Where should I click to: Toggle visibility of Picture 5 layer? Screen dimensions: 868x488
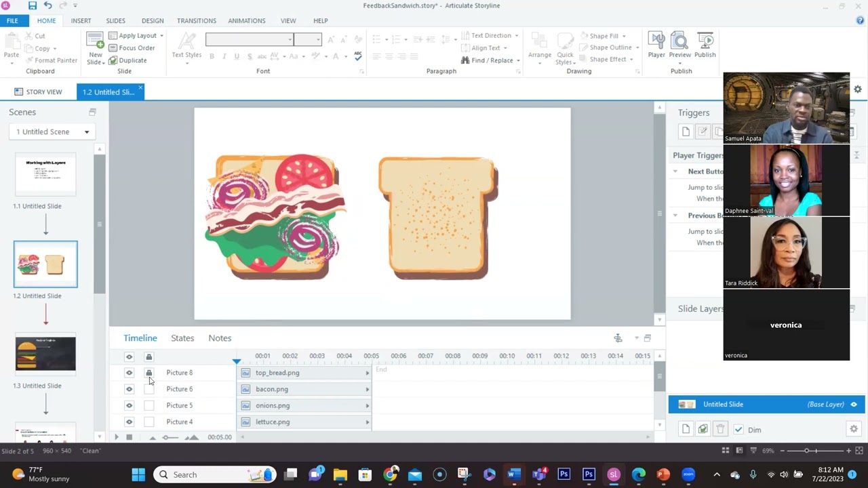[129, 405]
